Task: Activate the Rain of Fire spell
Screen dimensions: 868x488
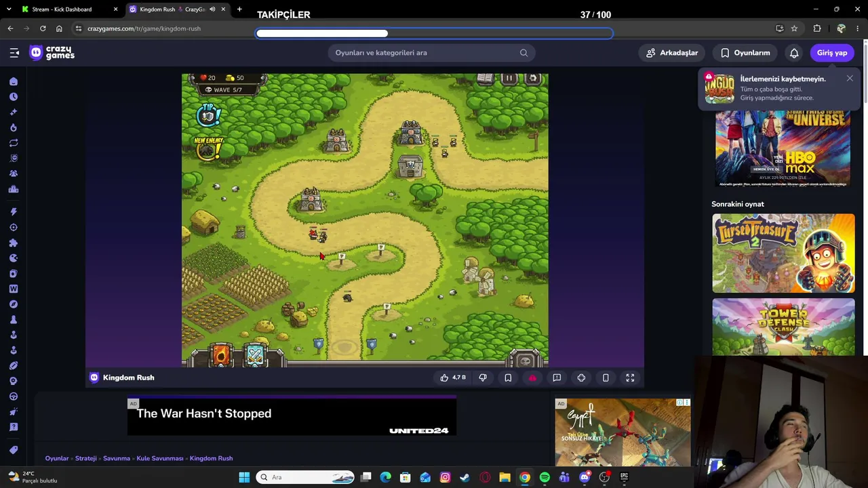Action: pyautogui.click(x=221, y=354)
